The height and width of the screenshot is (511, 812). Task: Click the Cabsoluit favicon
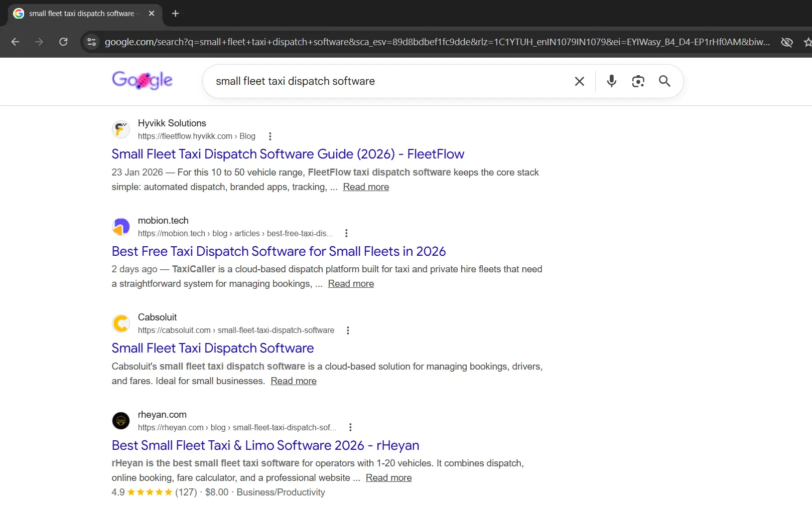coord(121,323)
